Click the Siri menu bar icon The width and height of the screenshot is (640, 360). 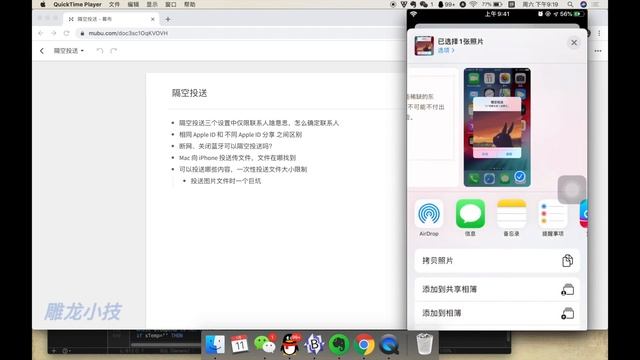click(x=583, y=4)
